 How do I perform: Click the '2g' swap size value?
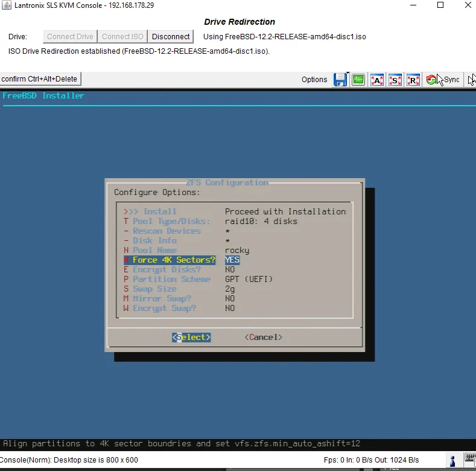pos(230,289)
